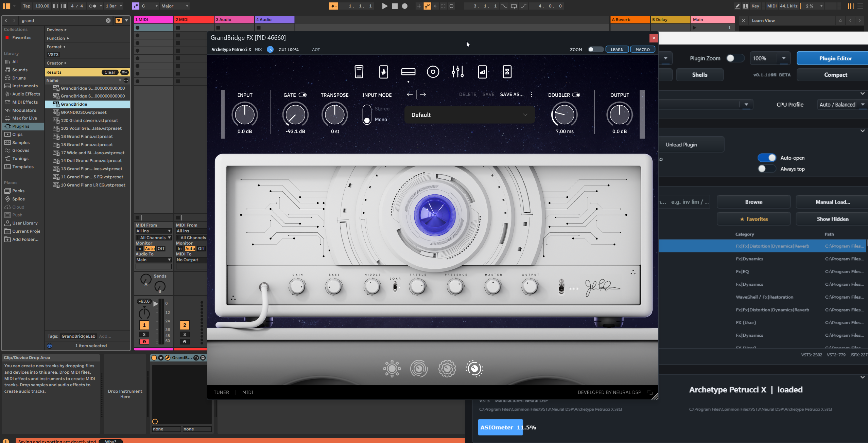This screenshot has height=443, width=868.
Task: Click MIDI overdub plus button
Action: (419, 6)
